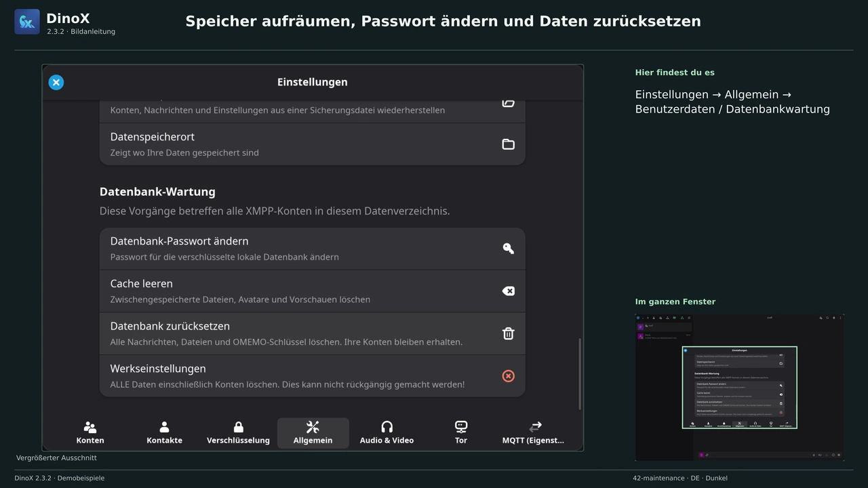The width and height of the screenshot is (868, 488).
Task: Click 'Zeigt wo Ihre Daten gespeichert sind' text
Action: (x=184, y=152)
